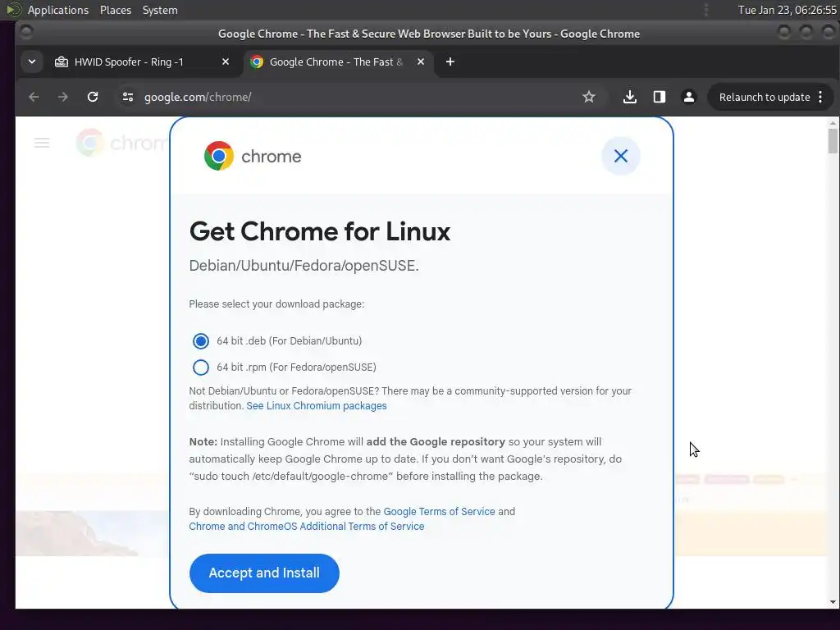
Task: Dismiss the Get Chrome dialog
Action: point(621,156)
